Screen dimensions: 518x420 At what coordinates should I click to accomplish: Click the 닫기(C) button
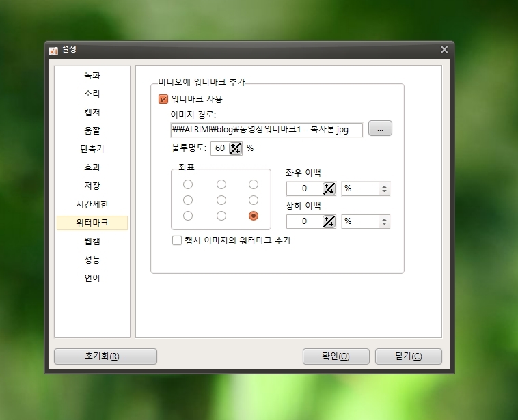(x=409, y=356)
